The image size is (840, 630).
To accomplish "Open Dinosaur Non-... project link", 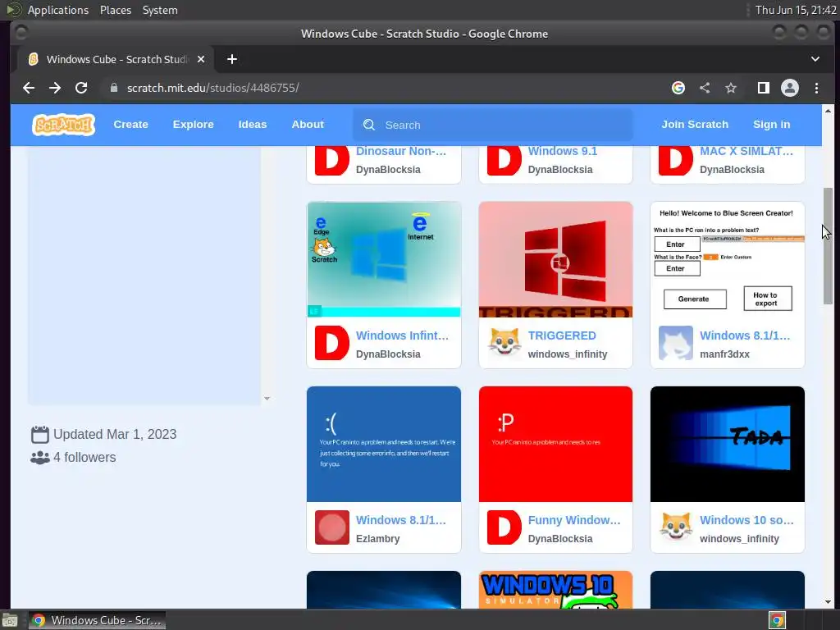I will point(400,151).
